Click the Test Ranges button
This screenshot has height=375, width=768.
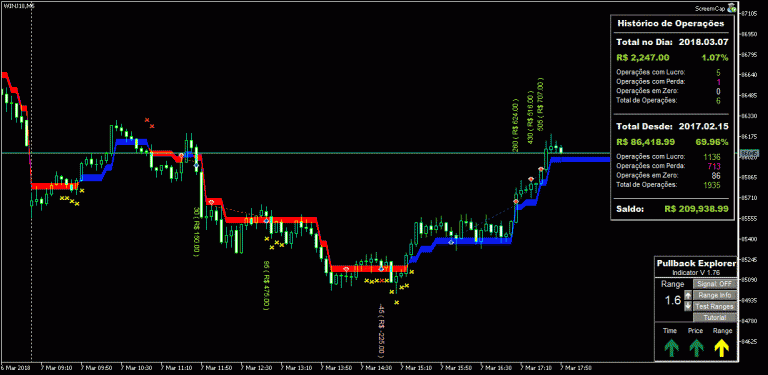pos(715,306)
